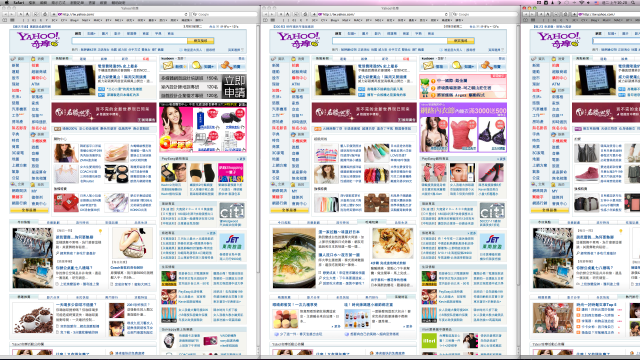Reload the page in the leftmost Safari address bar

186,14
